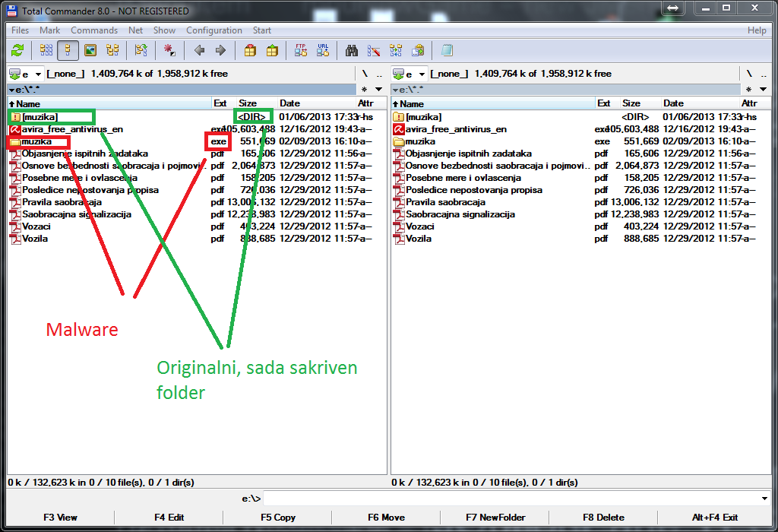Click the Pack files icon
The image size is (778, 532).
(250, 50)
